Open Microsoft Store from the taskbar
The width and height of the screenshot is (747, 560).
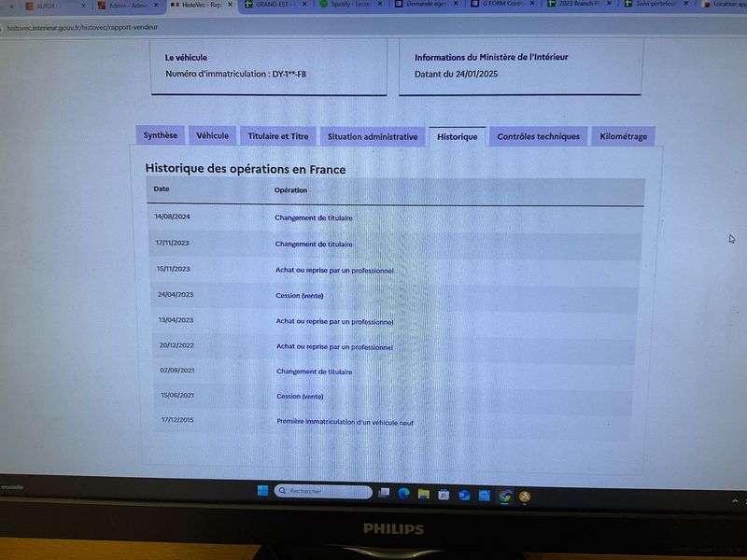[444, 496]
